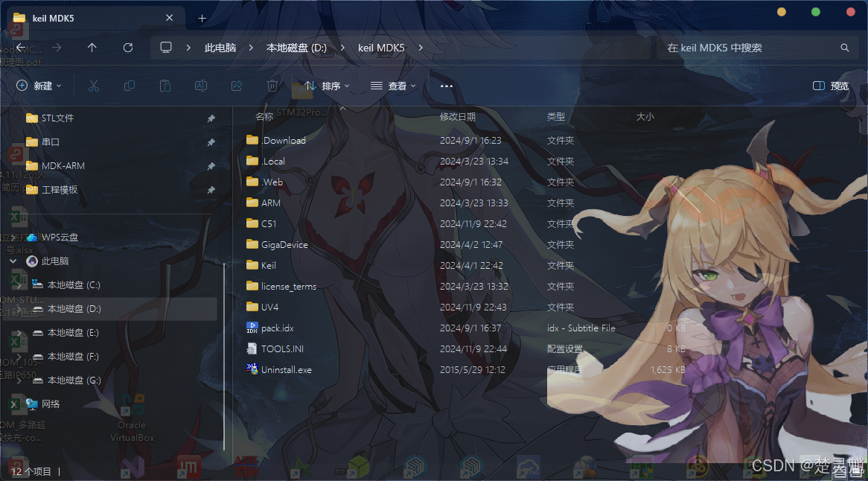The image size is (868, 481).
Task: Select the GigaDevice folder icon
Action: 252,244
